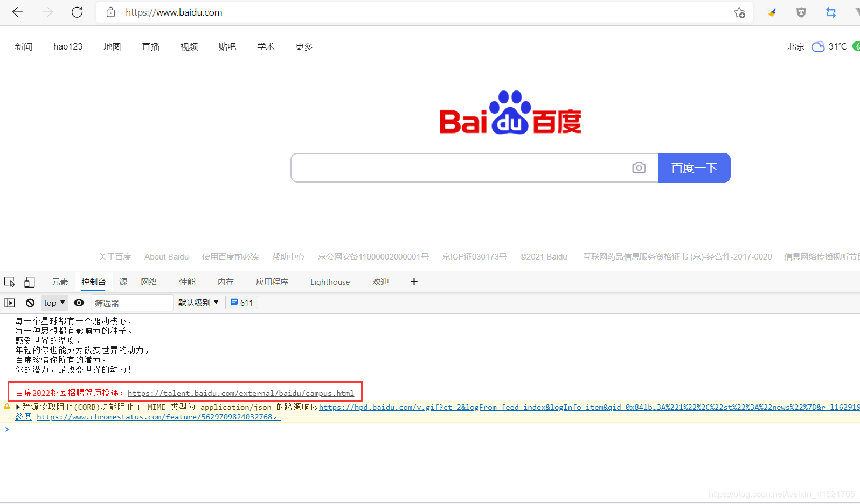Toggle device emulation icon in DevTools
Screen dimensions: 860x504
pos(30,282)
